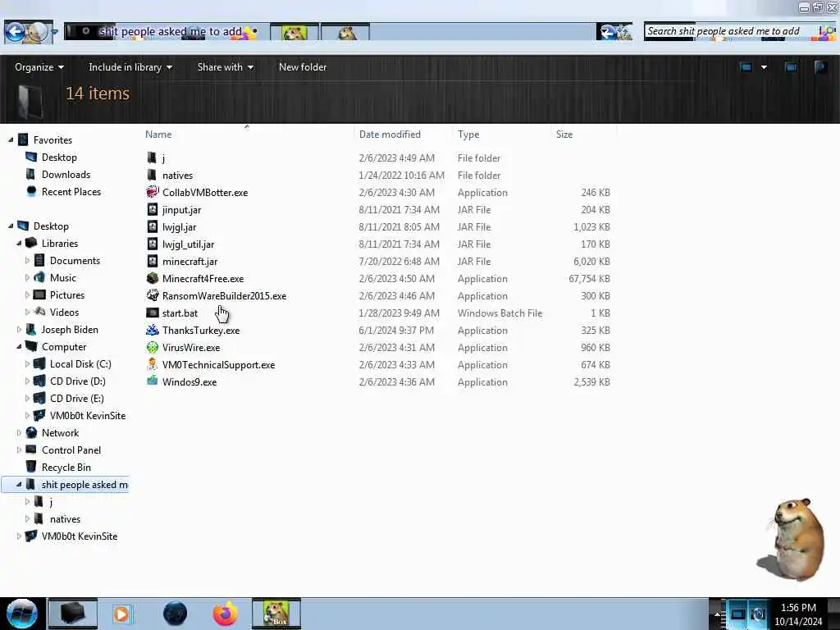The width and height of the screenshot is (840, 630).
Task: Select CD Drive (D:)
Action: click(78, 381)
